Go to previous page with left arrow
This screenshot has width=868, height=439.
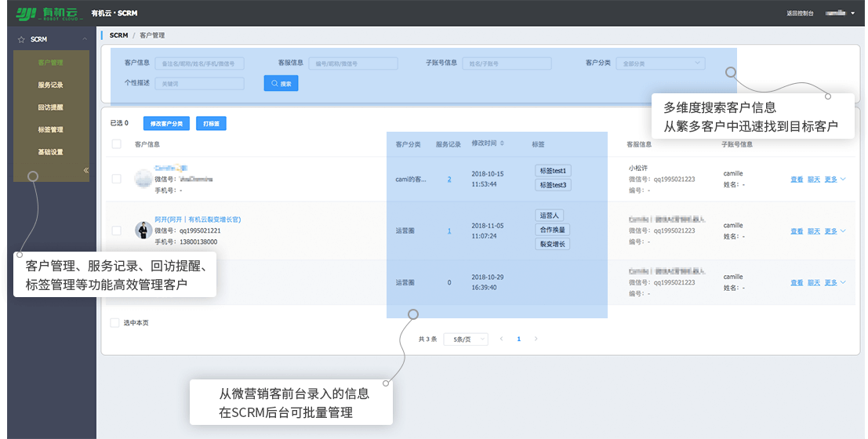pos(502,339)
